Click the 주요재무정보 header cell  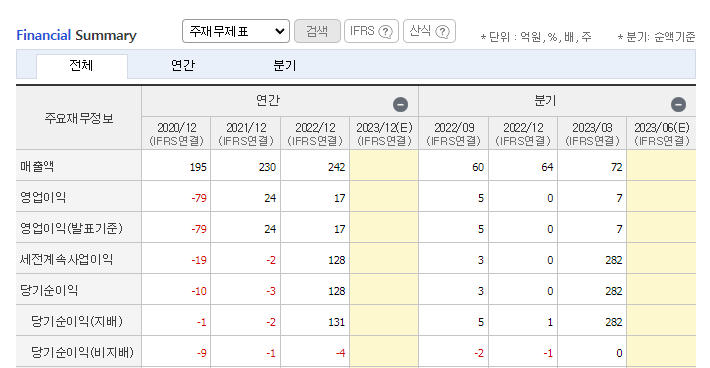coord(79,118)
